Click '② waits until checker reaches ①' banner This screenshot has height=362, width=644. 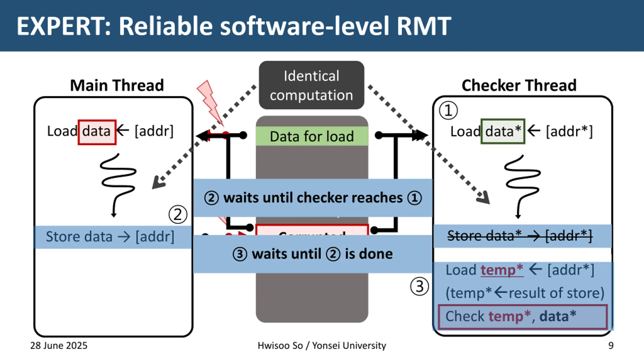pos(313,198)
